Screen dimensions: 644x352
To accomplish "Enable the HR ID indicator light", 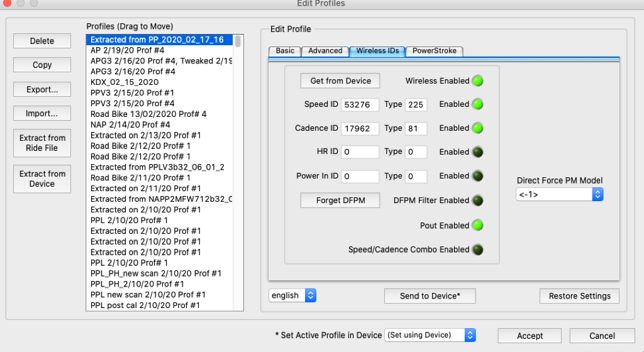I will (478, 152).
